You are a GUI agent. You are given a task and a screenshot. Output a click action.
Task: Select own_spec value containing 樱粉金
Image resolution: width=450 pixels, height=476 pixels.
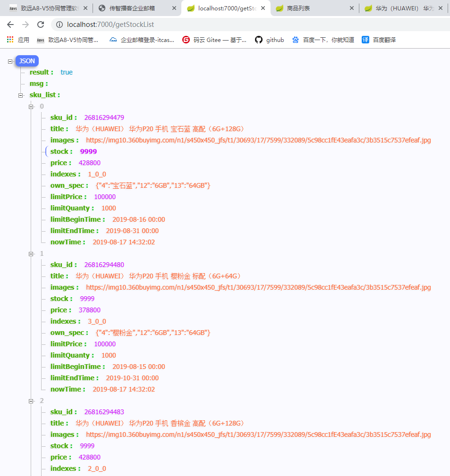pos(153,333)
